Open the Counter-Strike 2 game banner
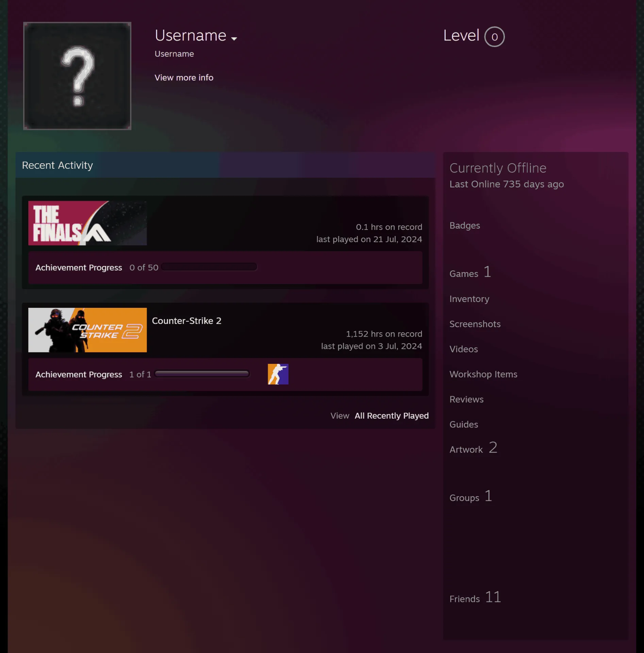 [x=87, y=330]
